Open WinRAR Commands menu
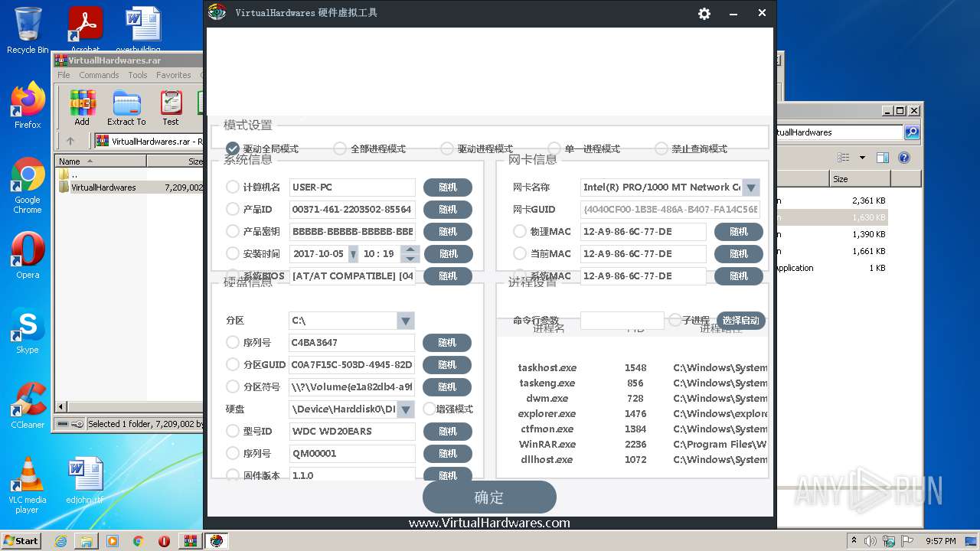The width and height of the screenshot is (980, 551). [x=99, y=75]
